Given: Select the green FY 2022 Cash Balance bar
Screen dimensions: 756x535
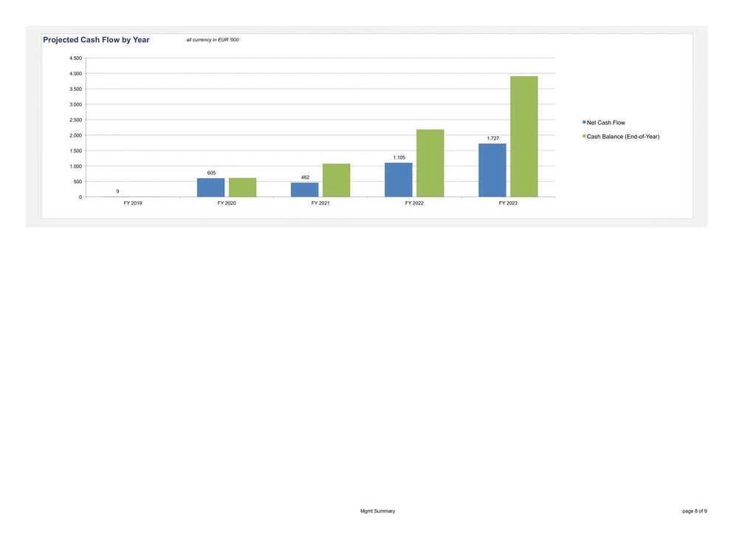Looking at the screenshot, I should coord(430,163).
